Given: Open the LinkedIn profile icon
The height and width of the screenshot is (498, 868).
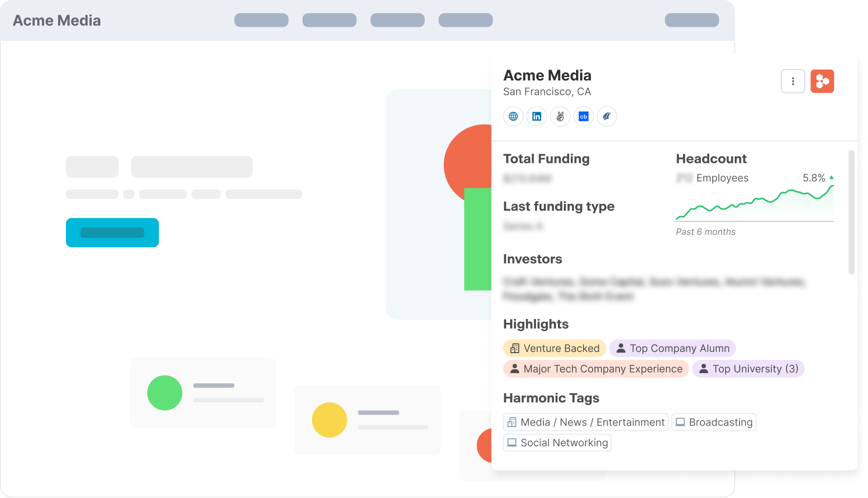Looking at the screenshot, I should tap(537, 117).
